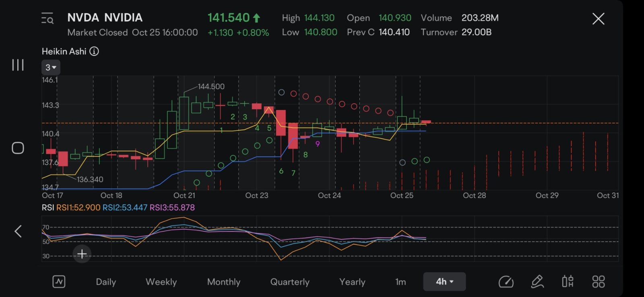Screen dimensions: 644x297
Task: Tap the Android home square button
Action: click(x=18, y=148)
